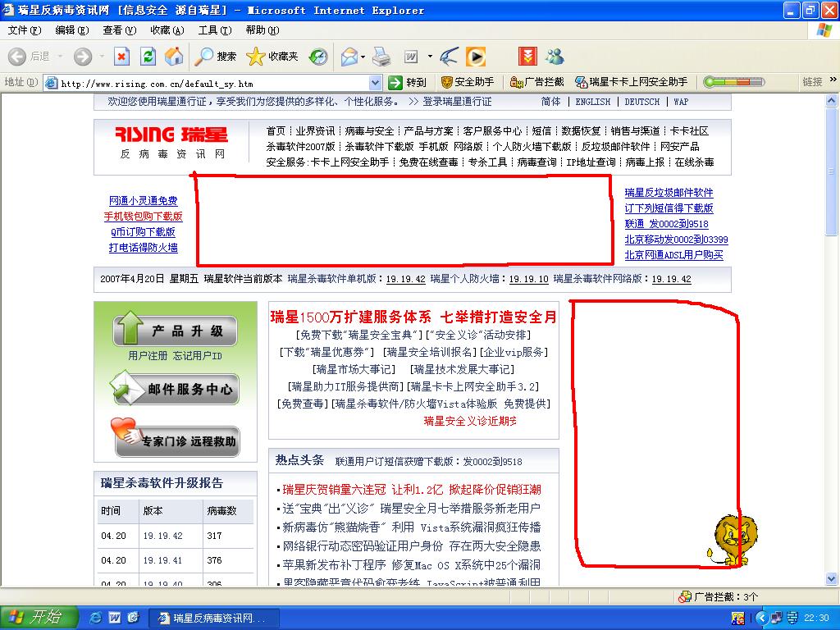The height and width of the screenshot is (630, 840).
Task: Click the 广告拦截: 3个 status bar entry
Action: click(x=719, y=597)
